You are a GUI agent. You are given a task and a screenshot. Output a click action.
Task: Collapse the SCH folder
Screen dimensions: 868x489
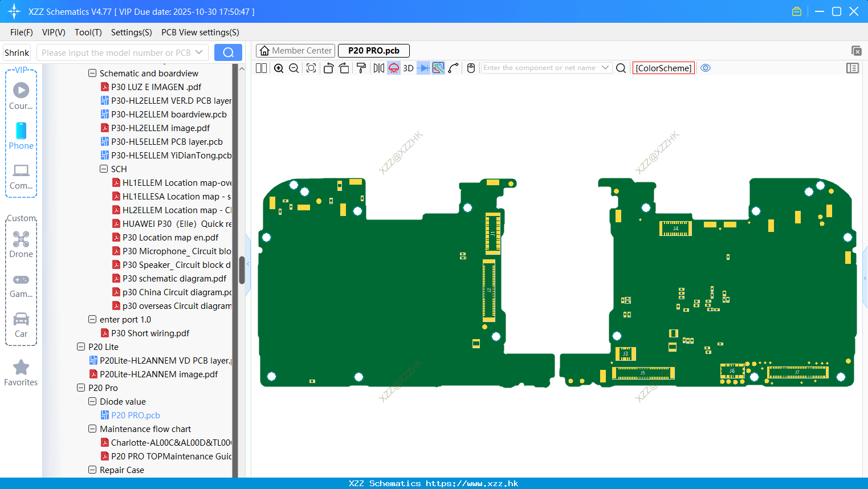104,169
